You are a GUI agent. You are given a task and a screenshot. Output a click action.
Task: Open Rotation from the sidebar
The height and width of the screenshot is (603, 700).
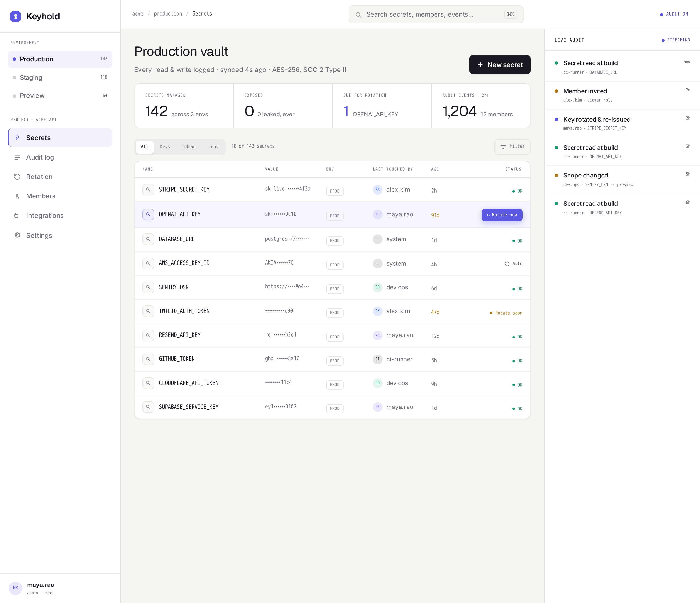[x=60, y=177]
